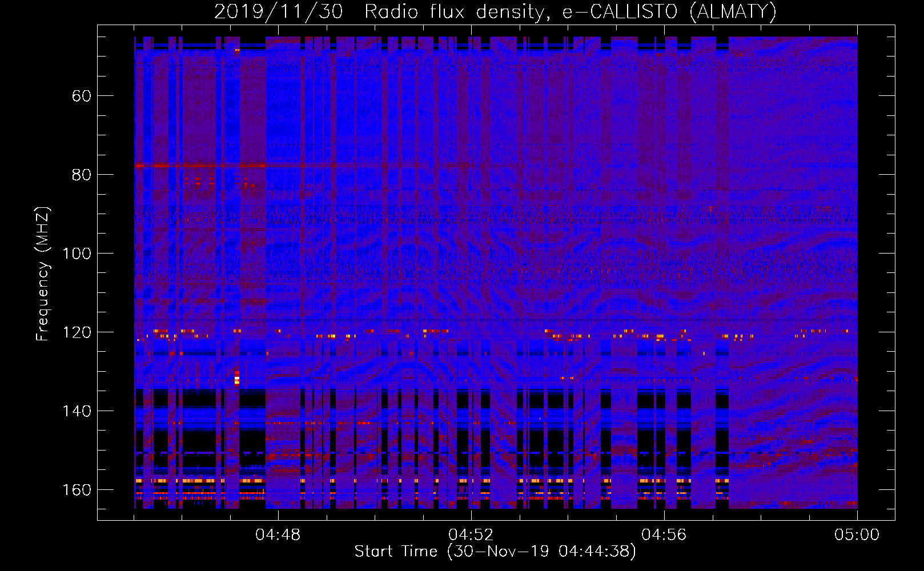This screenshot has height=571, width=924.
Task: Click the bright yellow-white burst near 132 MHz
Action: tap(237, 379)
